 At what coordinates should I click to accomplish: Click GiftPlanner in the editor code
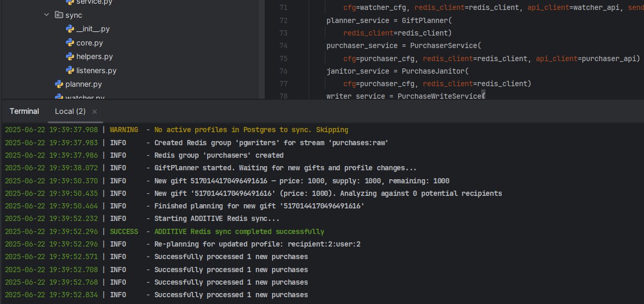click(x=424, y=20)
